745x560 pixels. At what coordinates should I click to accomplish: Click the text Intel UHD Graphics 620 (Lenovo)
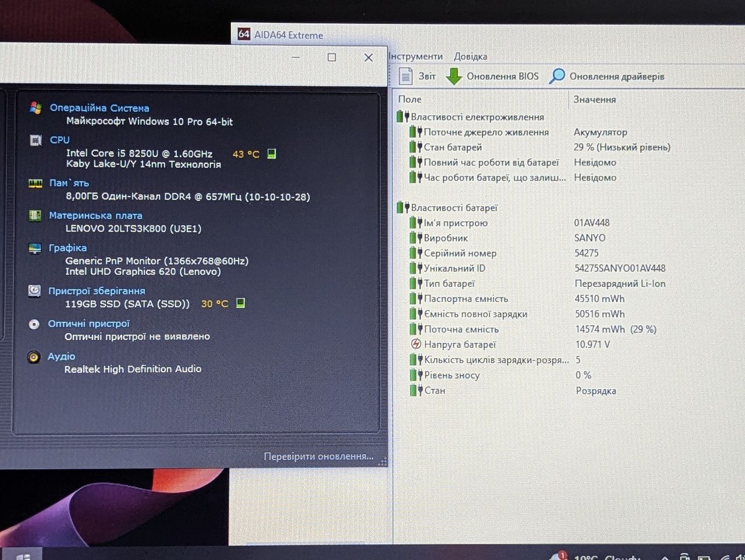pos(143,272)
